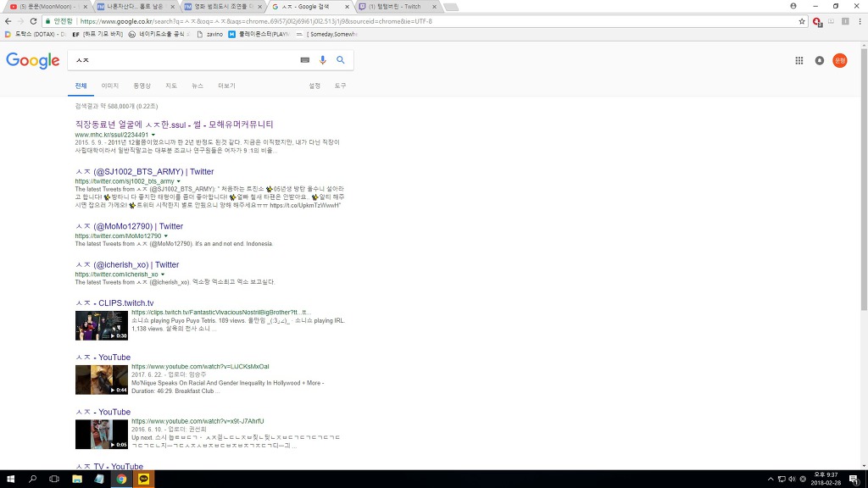This screenshot has width=868, height=488.
Task: Start voice search with microphone icon
Action: click(323, 60)
